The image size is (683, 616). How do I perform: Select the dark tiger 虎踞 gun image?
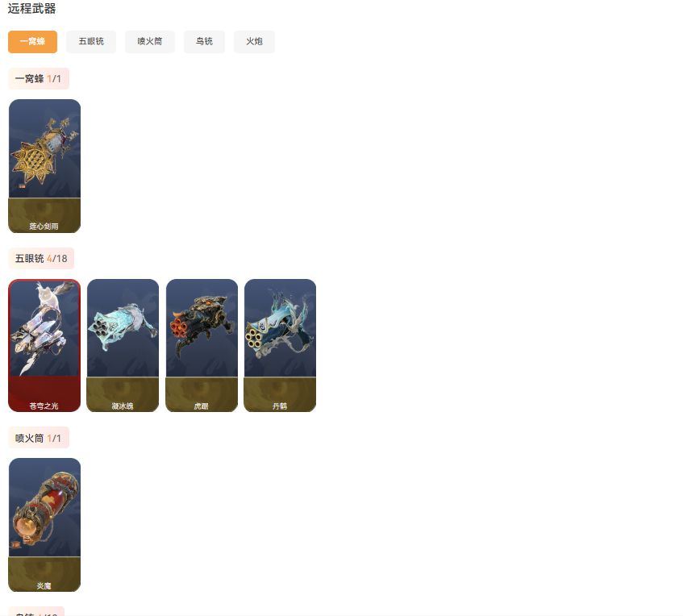coord(202,327)
